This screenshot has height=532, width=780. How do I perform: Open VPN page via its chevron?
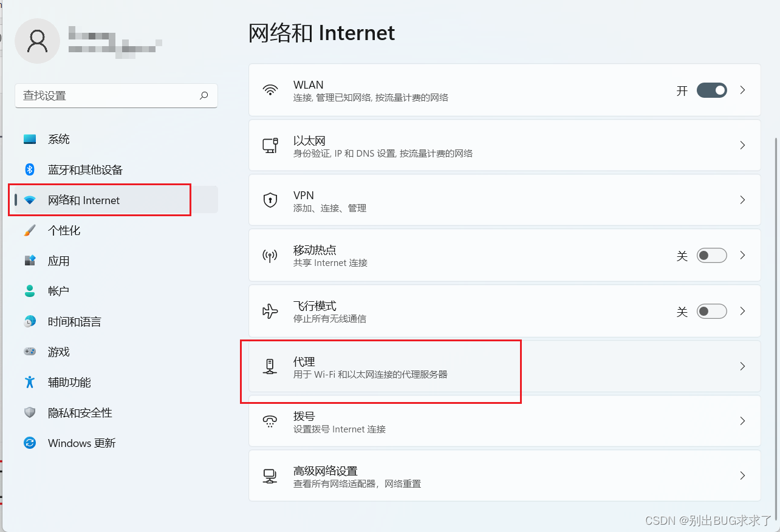coord(742,200)
